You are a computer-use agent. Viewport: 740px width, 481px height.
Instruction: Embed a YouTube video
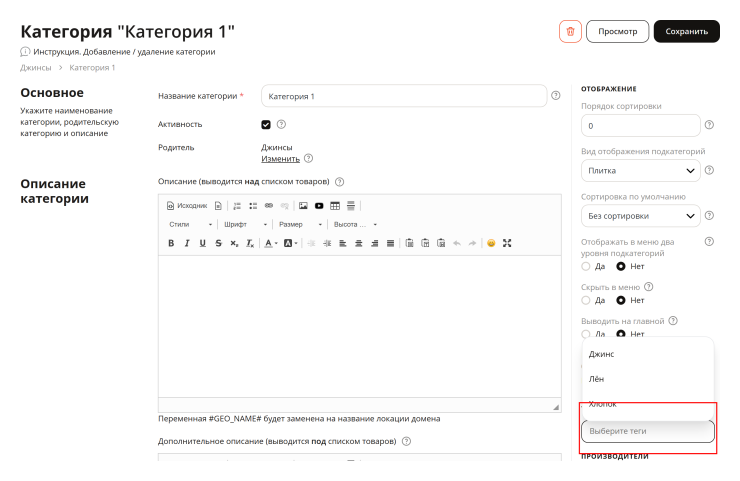point(319,206)
